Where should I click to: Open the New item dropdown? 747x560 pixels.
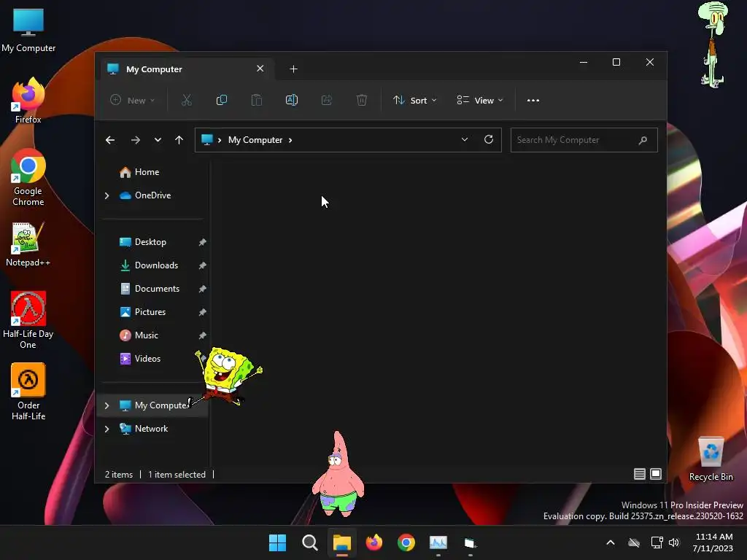pos(133,101)
